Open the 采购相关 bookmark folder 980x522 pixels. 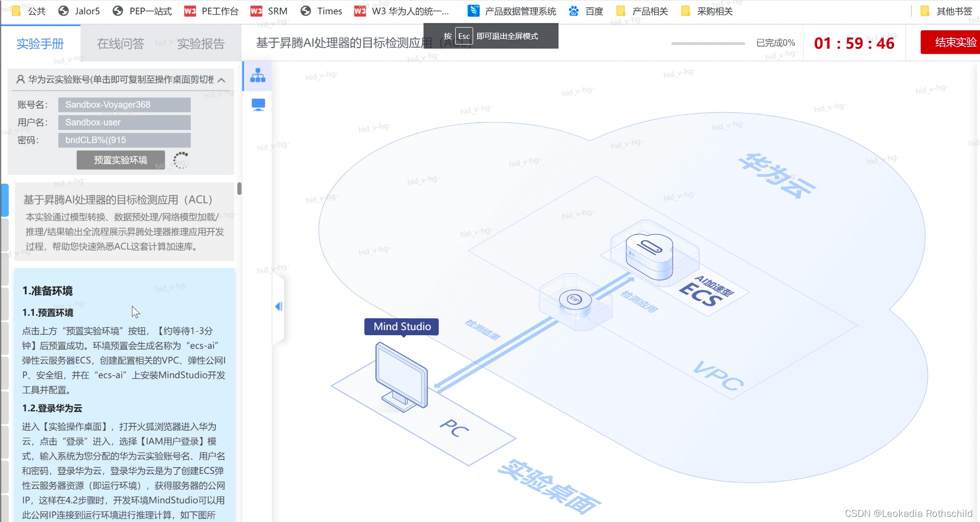(707, 11)
